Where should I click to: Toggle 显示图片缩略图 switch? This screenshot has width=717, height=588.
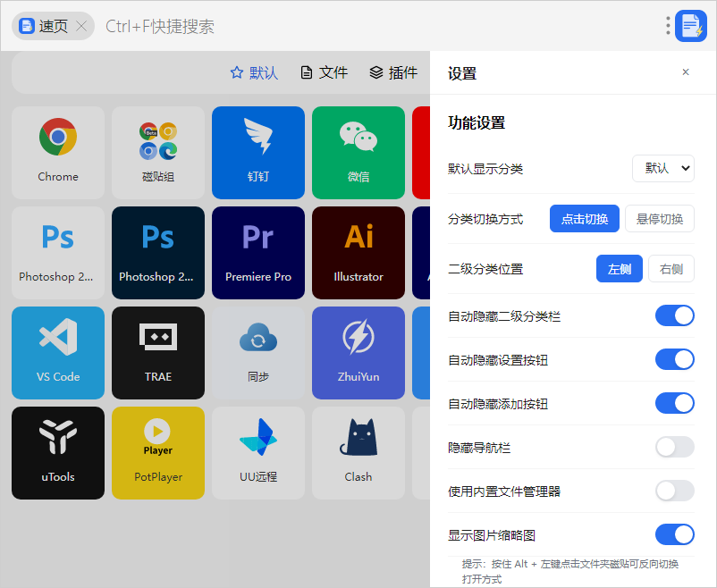(x=674, y=534)
